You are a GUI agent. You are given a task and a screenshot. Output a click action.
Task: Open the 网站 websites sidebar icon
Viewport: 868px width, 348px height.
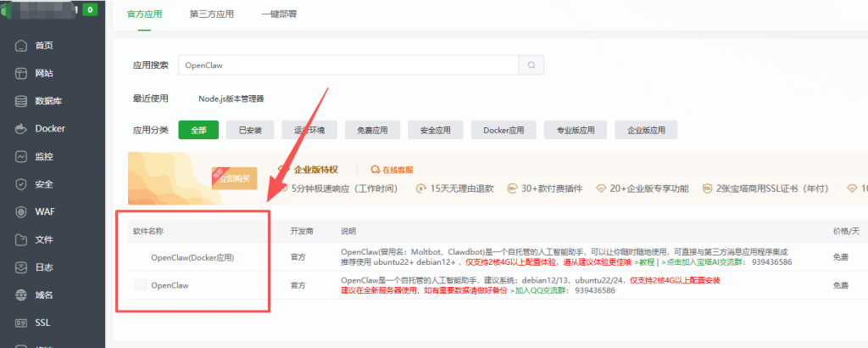(21, 73)
